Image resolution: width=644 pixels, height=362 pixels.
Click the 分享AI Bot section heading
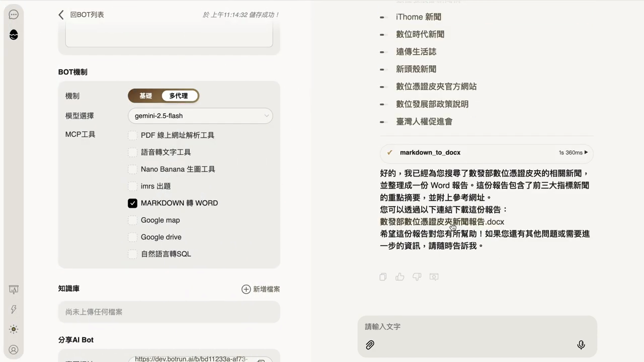[76, 340]
